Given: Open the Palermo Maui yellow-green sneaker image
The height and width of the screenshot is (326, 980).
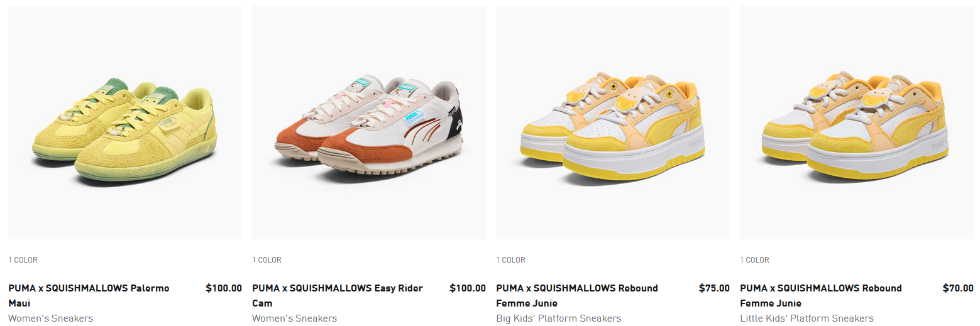Looking at the screenshot, I should coord(125,122).
